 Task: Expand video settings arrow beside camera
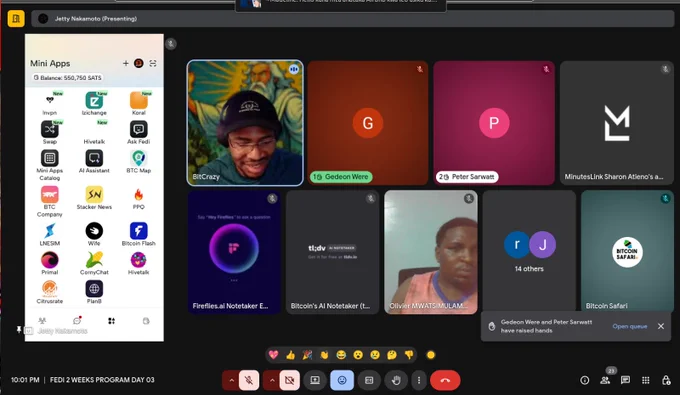271,380
